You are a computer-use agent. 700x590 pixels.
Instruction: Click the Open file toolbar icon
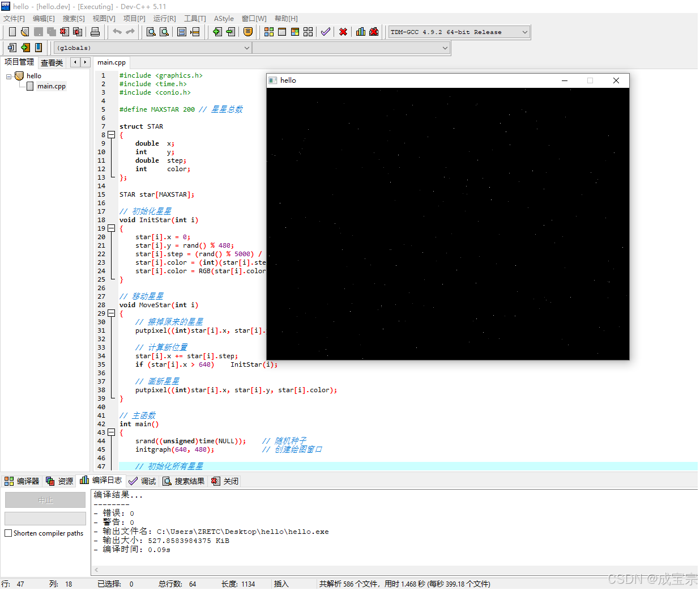25,32
